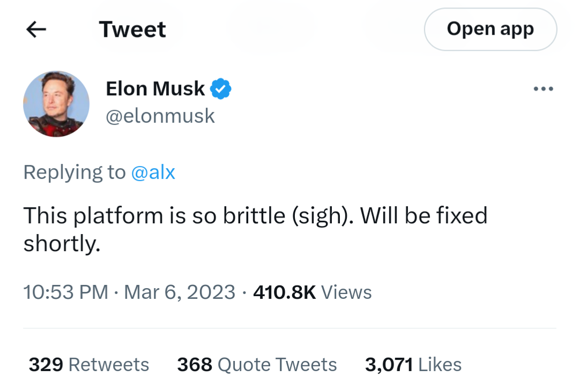This screenshot has height=392, width=579.
Task: Open Elon Musk's profile picture
Action: (56, 104)
